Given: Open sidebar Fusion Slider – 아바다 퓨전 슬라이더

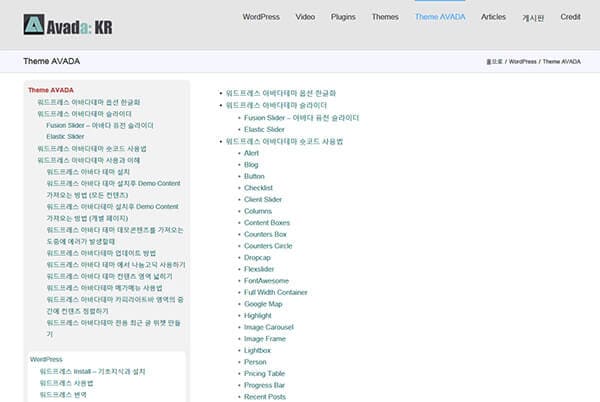Looking at the screenshot, I should (100, 125).
